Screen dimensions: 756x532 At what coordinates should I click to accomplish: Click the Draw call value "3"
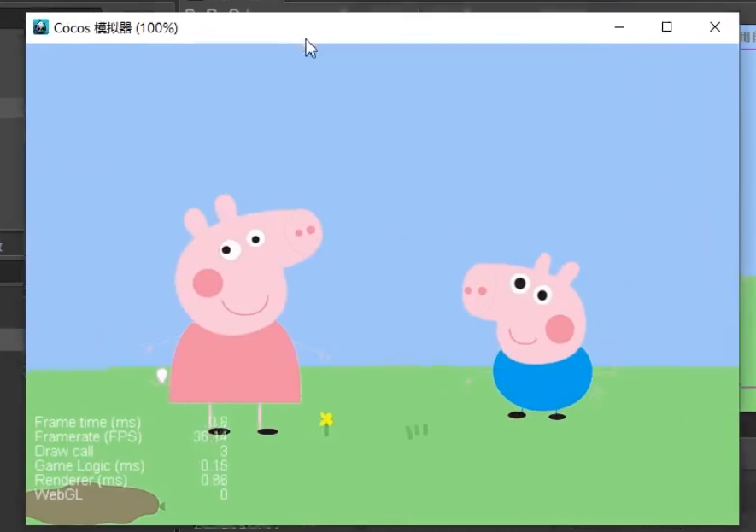coord(224,451)
